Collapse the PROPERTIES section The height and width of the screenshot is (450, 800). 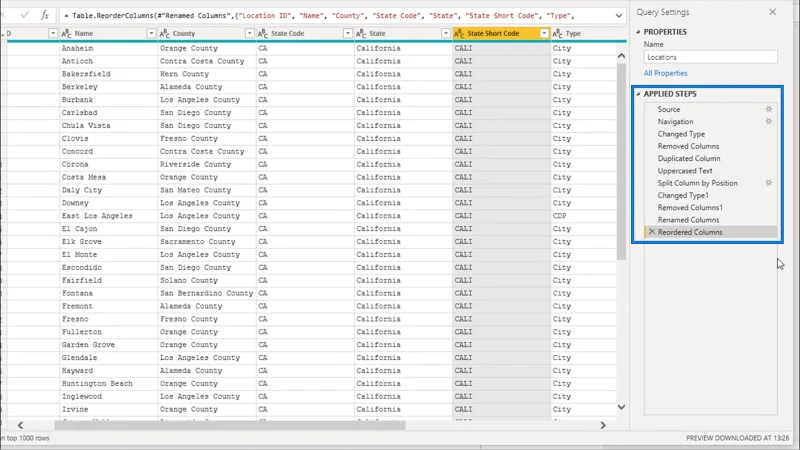[x=638, y=32]
